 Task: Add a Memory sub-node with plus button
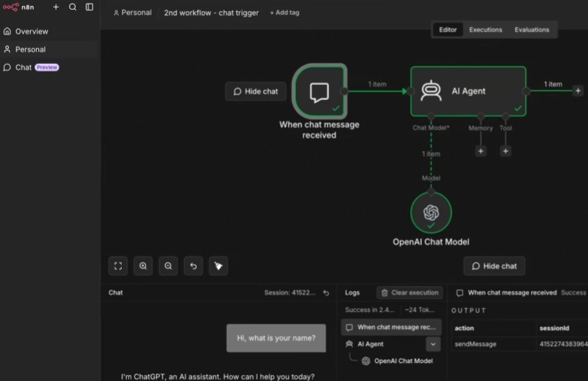(481, 151)
